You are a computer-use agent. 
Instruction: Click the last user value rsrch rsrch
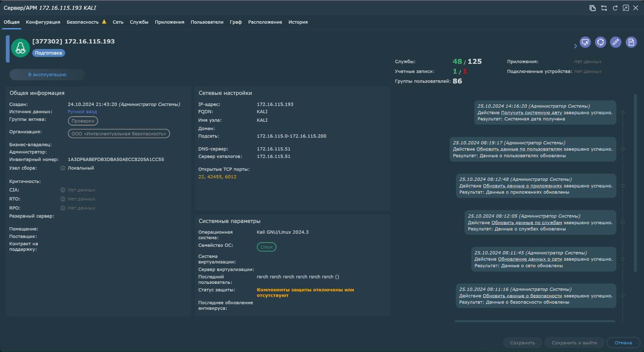pos(298,277)
